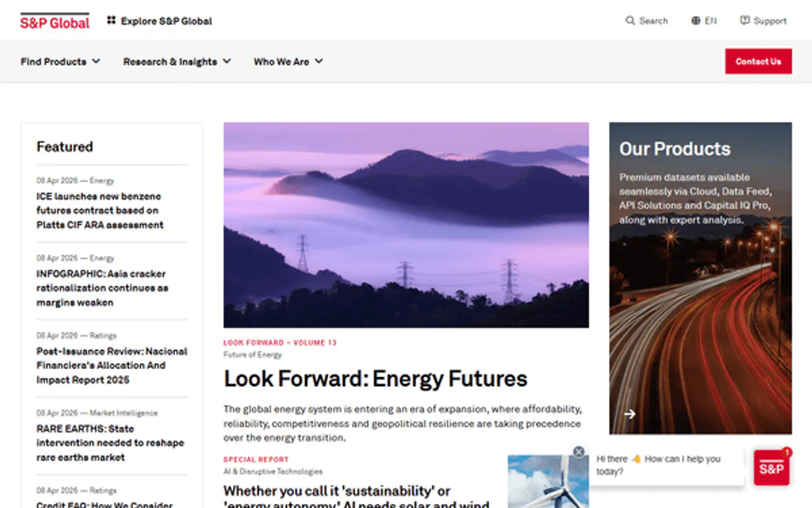Click the Search magnifier icon
This screenshot has width=812, height=508.
click(x=630, y=21)
